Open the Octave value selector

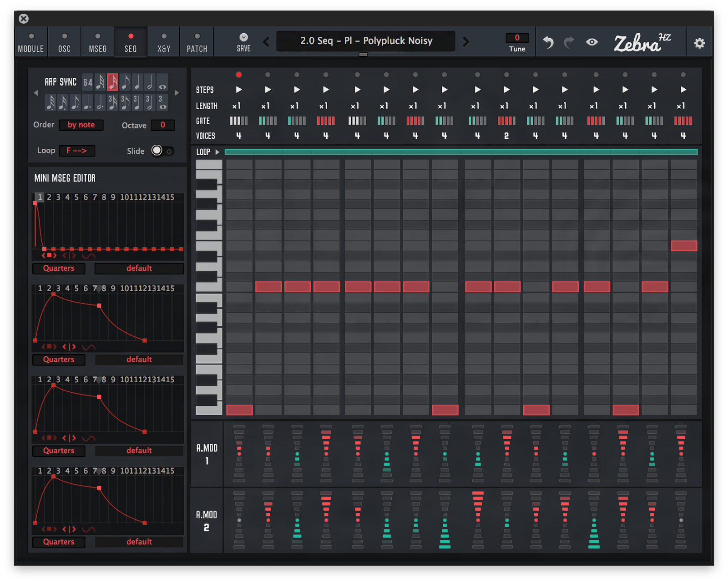pyautogui.click(x=162, y=125)
